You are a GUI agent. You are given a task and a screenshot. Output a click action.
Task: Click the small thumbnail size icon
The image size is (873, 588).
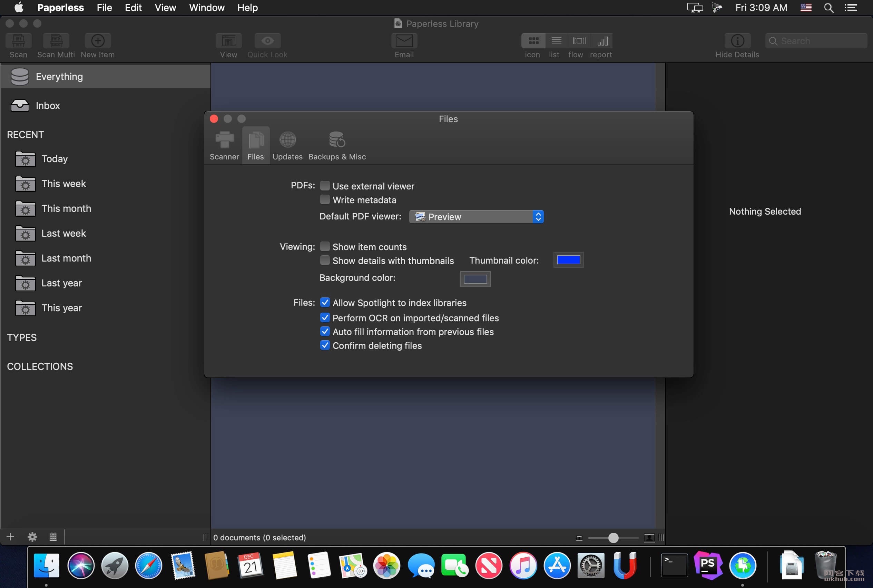(x=579, y=538)
